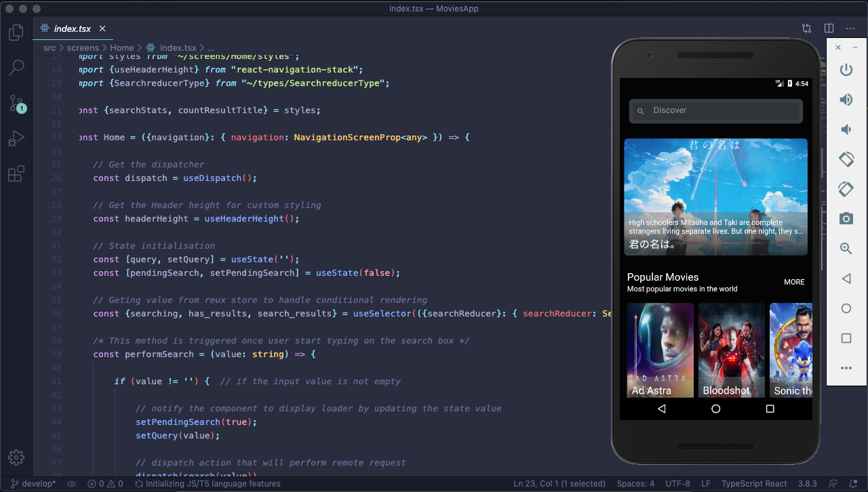This screenshot has width=868, height=492.
Task: Lower emulator volume with volume down icon
Action: point(846,129)
